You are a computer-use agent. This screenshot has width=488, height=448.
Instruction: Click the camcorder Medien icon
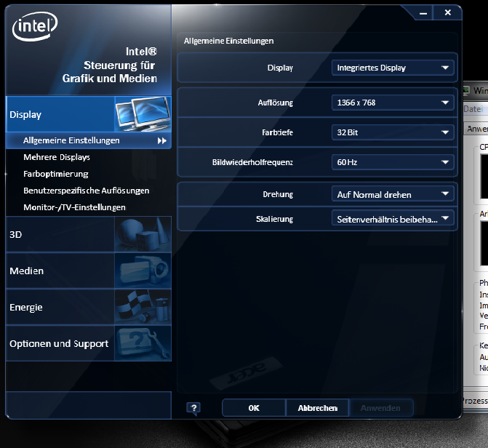tap(143, 271)
